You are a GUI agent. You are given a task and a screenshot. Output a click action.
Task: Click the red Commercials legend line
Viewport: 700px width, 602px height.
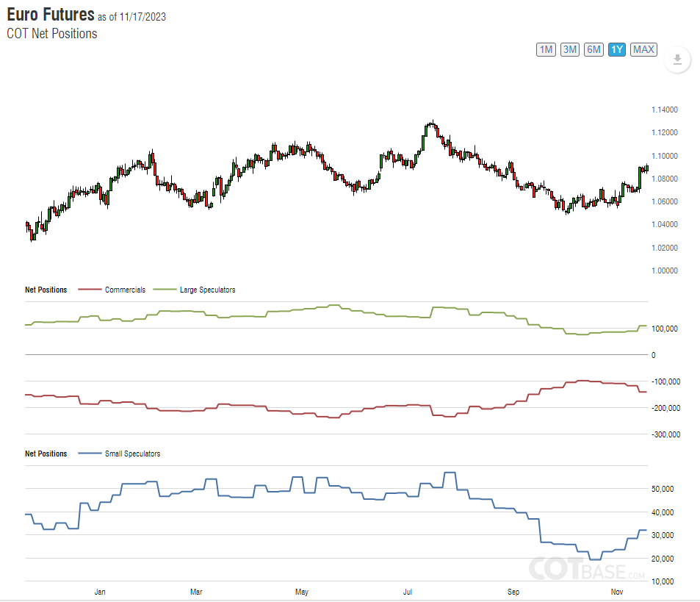coord(89,290)
